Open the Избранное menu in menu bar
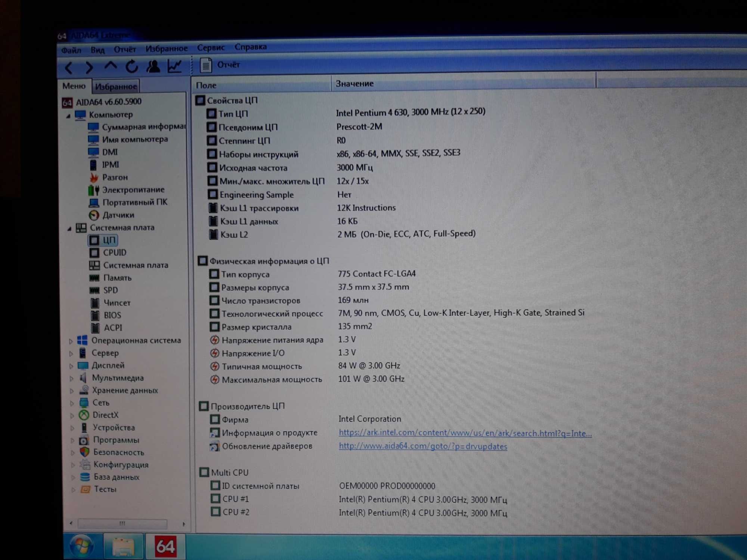 pos(167,49)
